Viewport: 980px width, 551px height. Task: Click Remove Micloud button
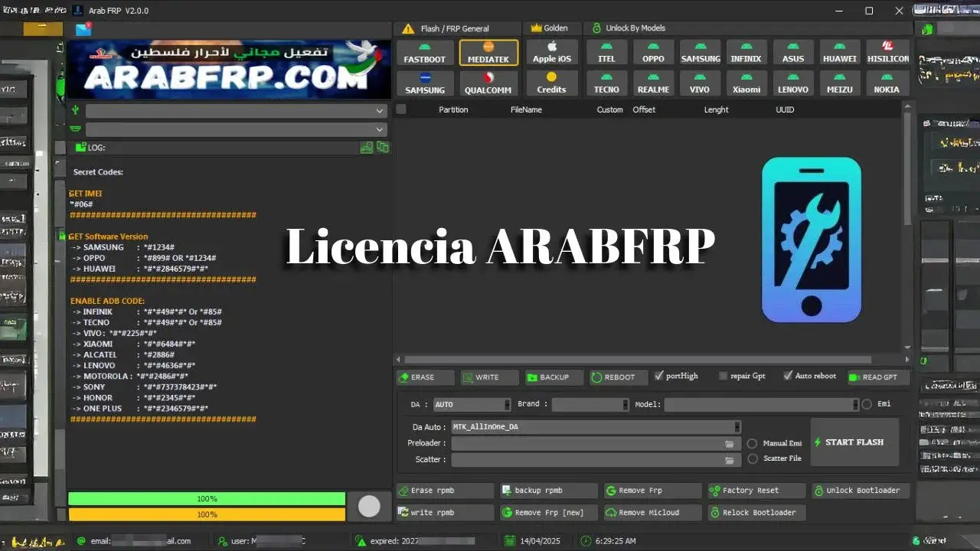point(653,513)
